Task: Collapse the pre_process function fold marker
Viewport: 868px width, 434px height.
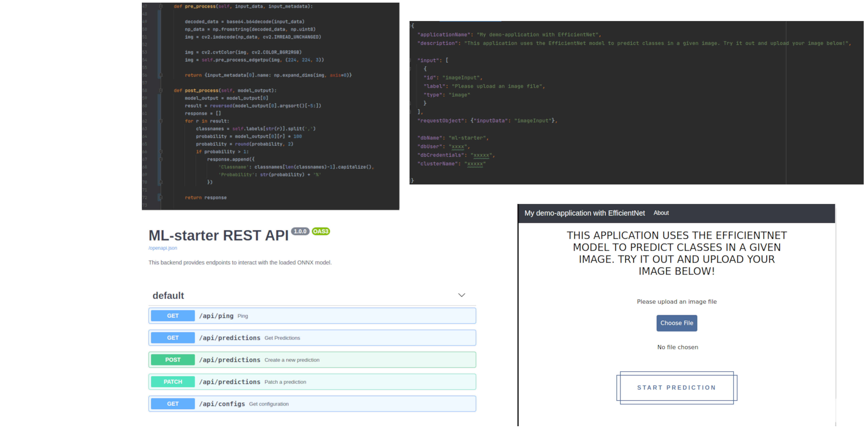Action: 161,6
